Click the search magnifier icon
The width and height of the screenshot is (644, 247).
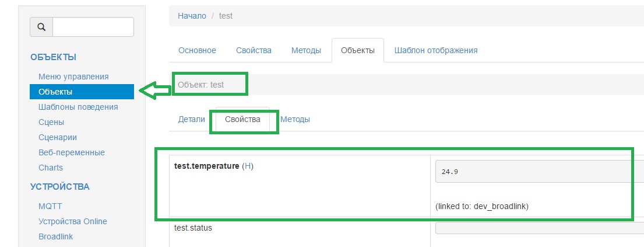pos(41,27)
